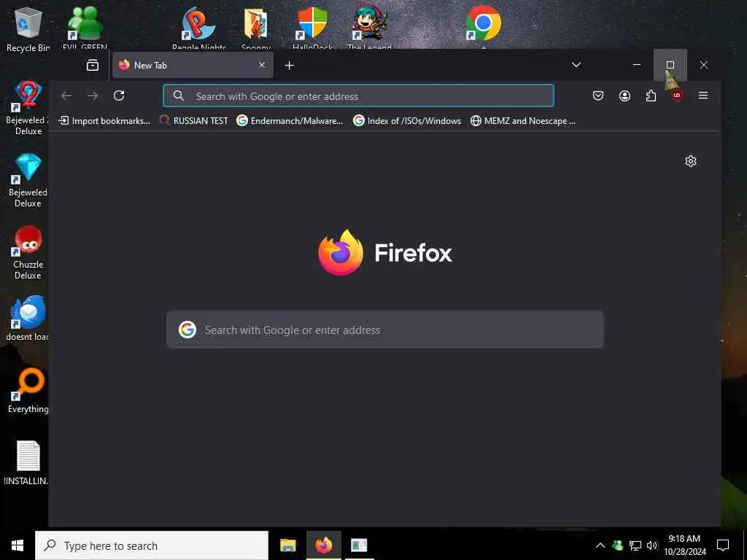Reload the current page
747x560 pixels.
tap(119, 96)
